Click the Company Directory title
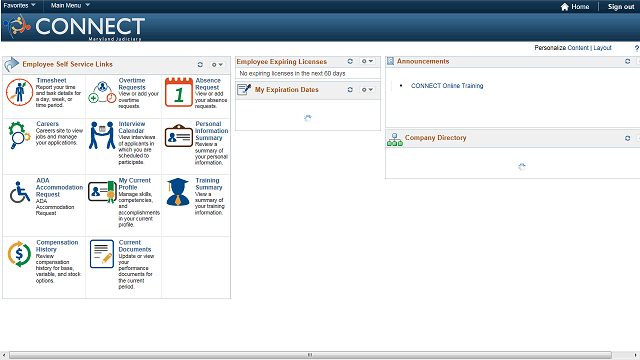This screenshot has width=640, height=360. 436,138
